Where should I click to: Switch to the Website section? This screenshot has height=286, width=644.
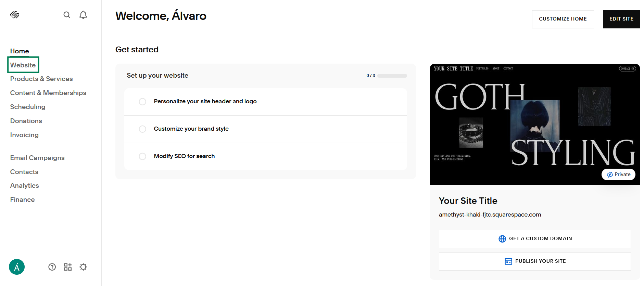point(23,65)
